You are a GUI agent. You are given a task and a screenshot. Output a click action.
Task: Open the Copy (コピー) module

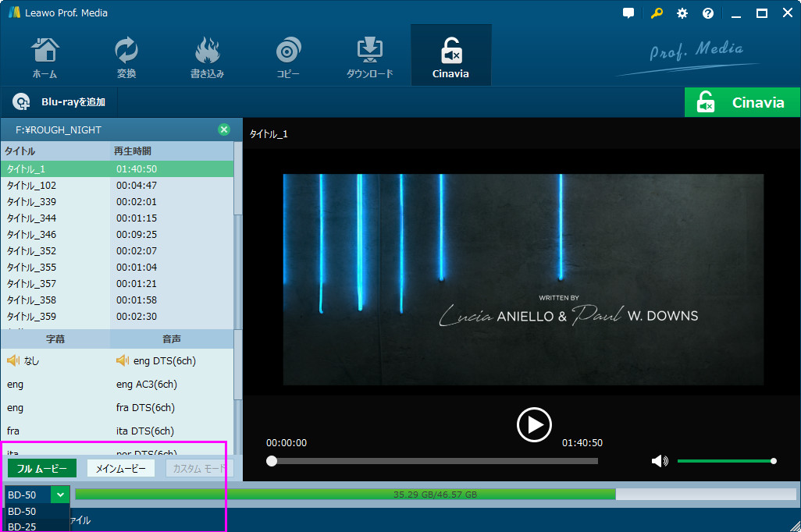[288, 57]
